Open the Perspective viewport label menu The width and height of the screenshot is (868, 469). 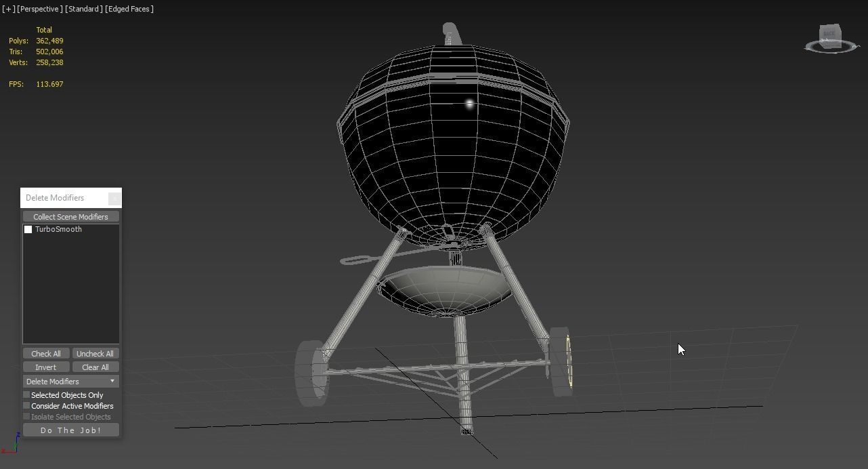pos(40,9)
